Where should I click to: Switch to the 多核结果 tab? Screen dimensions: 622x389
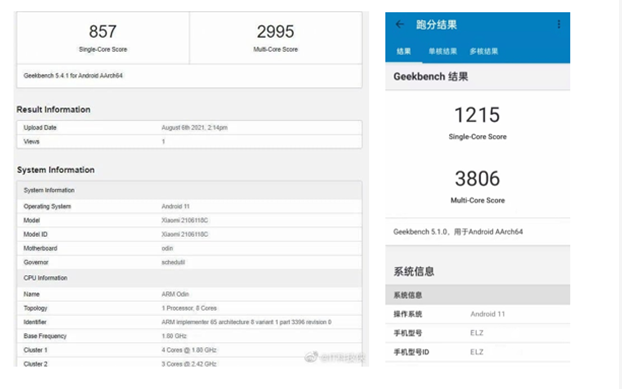[484, 52]
